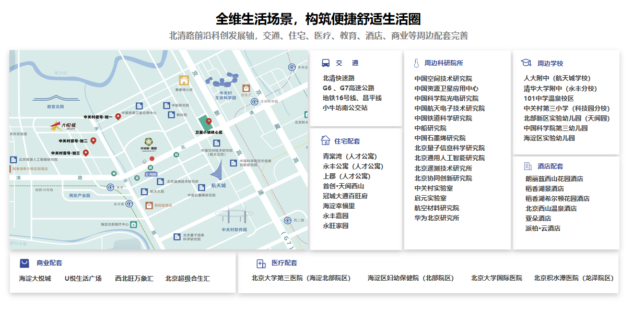Click 启元实验室 entry
The width and height of the screenshot is (644, 311).
430,198
